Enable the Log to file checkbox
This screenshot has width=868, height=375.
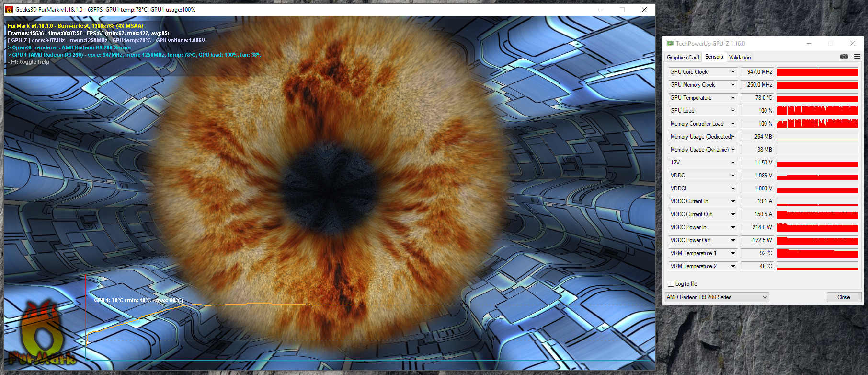(671, 284)
